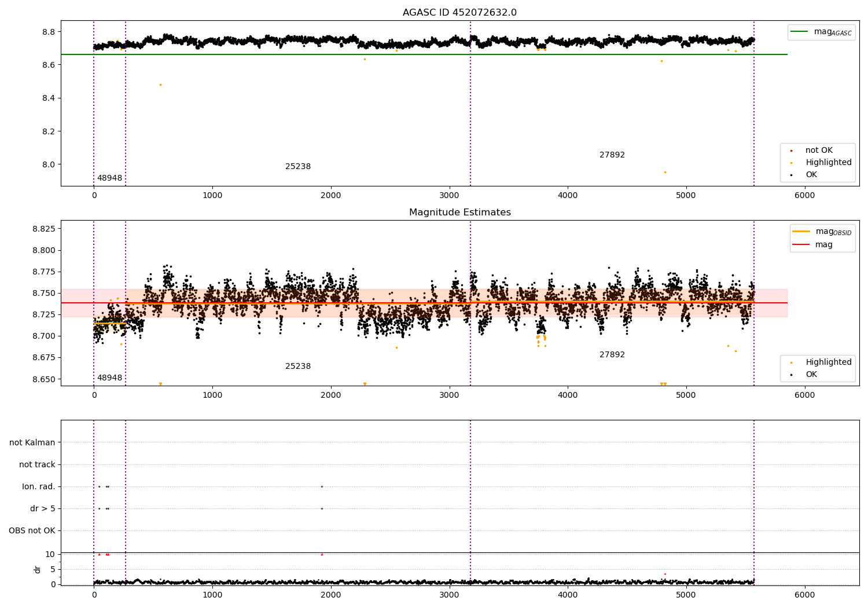This screenshot has width=868, height=608.
Task: Click the 3000 x-tick under the top plot
Action: pyautogui.click(x=450, y=196)
